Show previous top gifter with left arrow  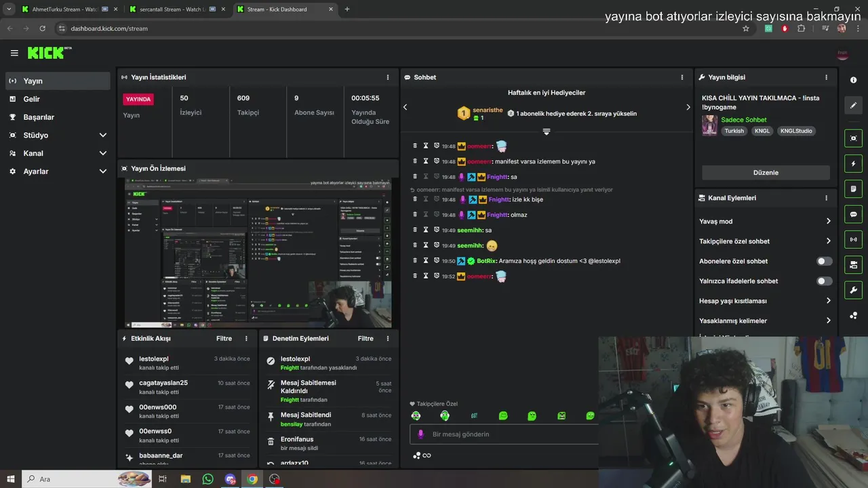(x=406, y=107)
